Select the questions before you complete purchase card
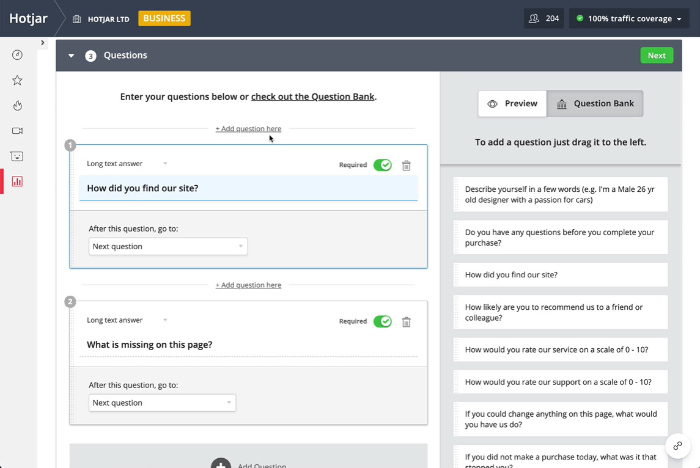The height and width of the screenshot is (468, 700). [561, 237]
